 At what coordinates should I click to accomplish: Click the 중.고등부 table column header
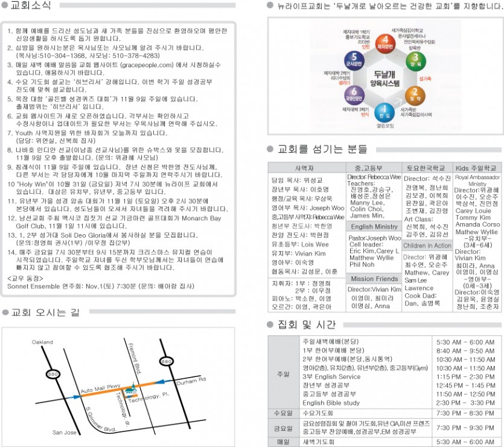click(x=374, y=168)
